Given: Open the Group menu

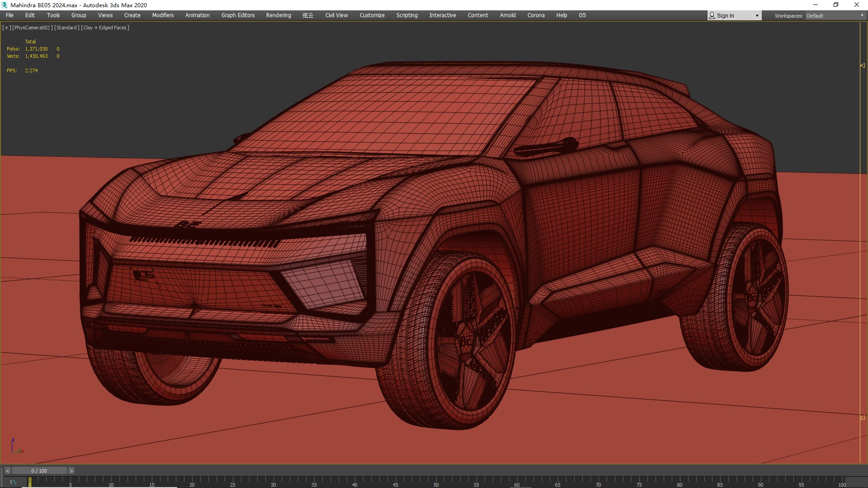Looking at the screenshot, I should pyautogui.click(x=79, y=15).
